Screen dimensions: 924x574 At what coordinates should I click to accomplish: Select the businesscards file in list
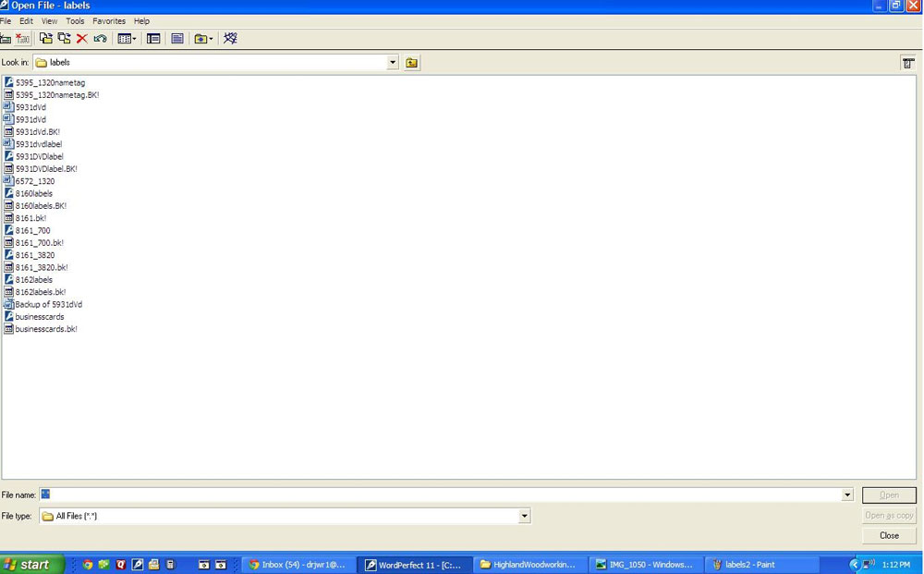[x=40, y=317]
